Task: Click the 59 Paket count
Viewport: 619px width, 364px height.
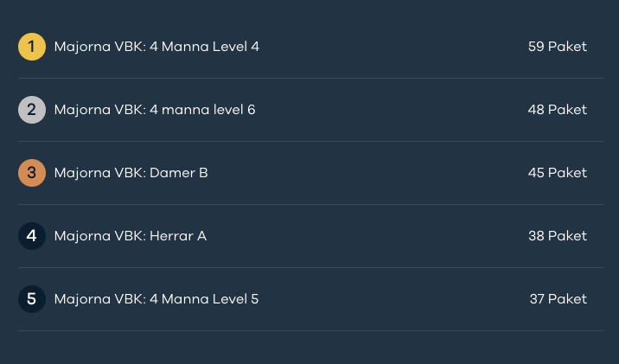Action: point(558,47)
